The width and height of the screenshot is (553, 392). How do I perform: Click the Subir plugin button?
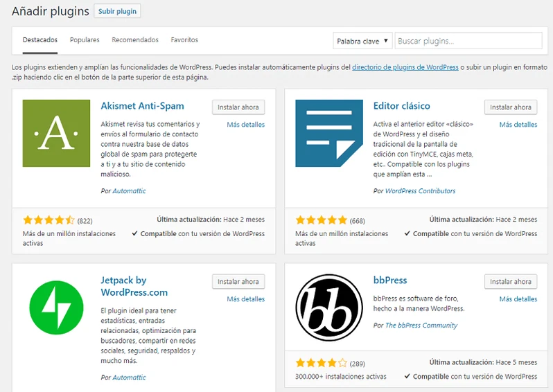click(x=117, y=11)
